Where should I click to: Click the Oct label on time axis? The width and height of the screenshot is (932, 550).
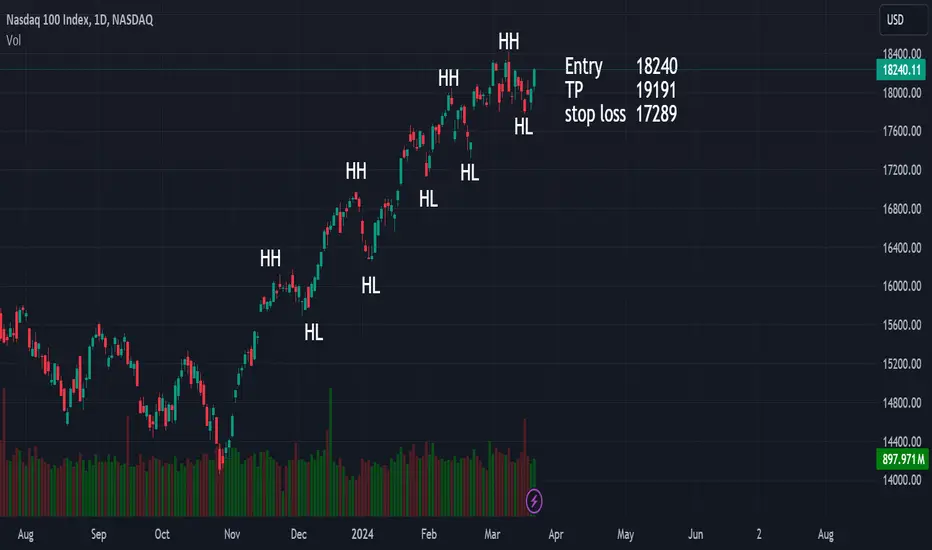pyautogui.click(x=162, y=535)
